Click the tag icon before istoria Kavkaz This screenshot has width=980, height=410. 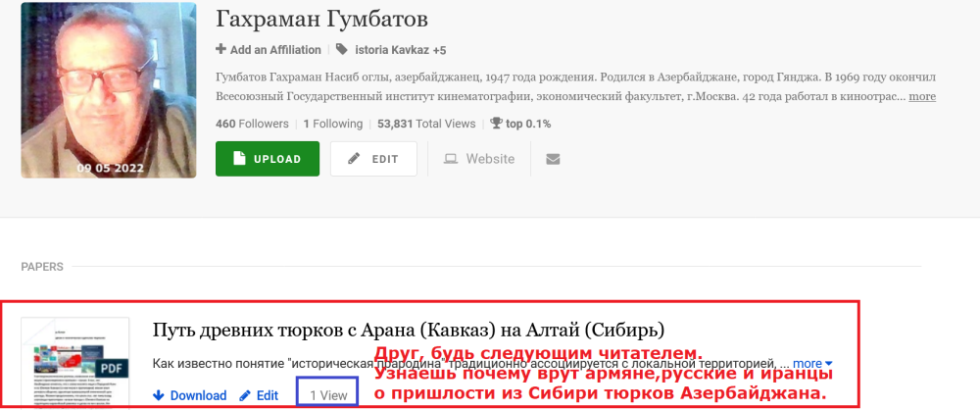click(x=341, y=49)
